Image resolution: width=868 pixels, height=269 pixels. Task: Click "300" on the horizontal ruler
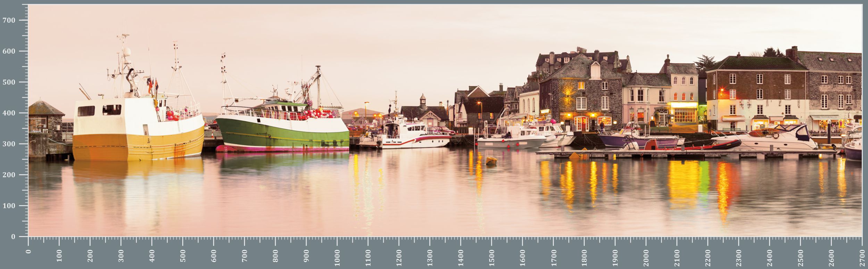(121, 255)
